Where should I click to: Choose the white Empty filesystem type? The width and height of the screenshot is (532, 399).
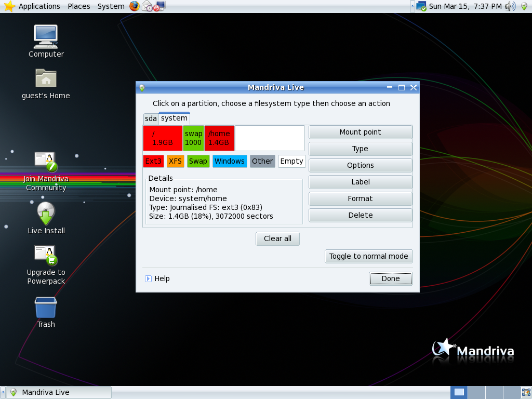(292, 161)
